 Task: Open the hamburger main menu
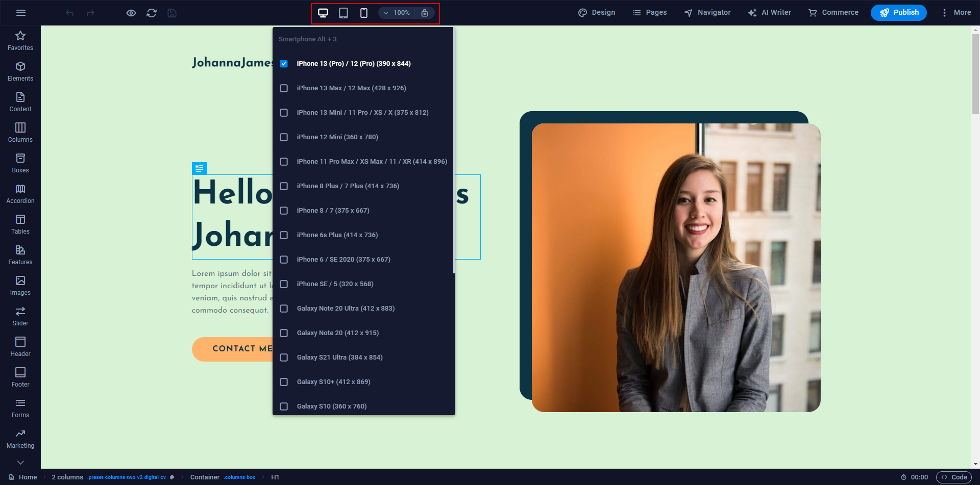pos(21,13)
